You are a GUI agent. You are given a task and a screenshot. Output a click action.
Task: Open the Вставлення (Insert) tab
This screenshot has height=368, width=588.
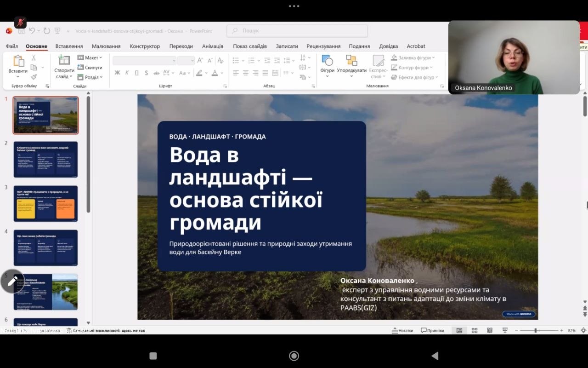click(69, 46)
